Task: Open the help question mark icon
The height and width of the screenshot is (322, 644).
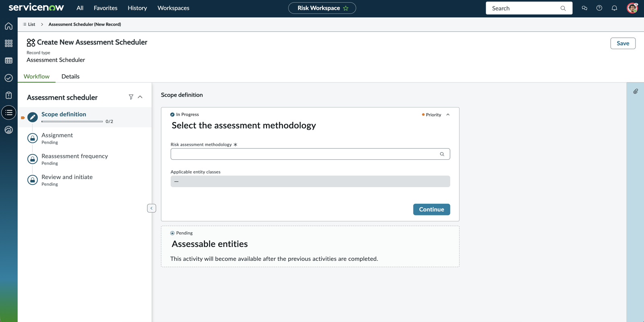Action: click(x=599, y=8)
